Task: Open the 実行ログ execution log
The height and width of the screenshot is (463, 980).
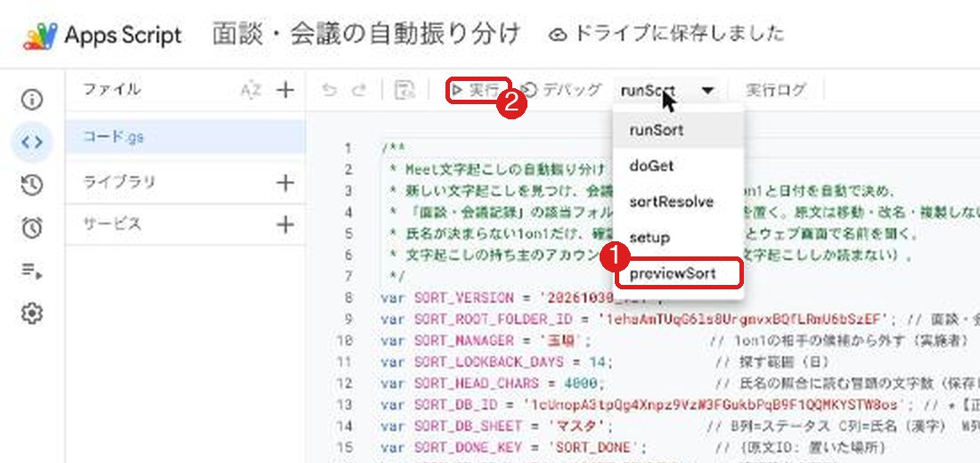Action: pyautogui.click(x=776, y=90)
